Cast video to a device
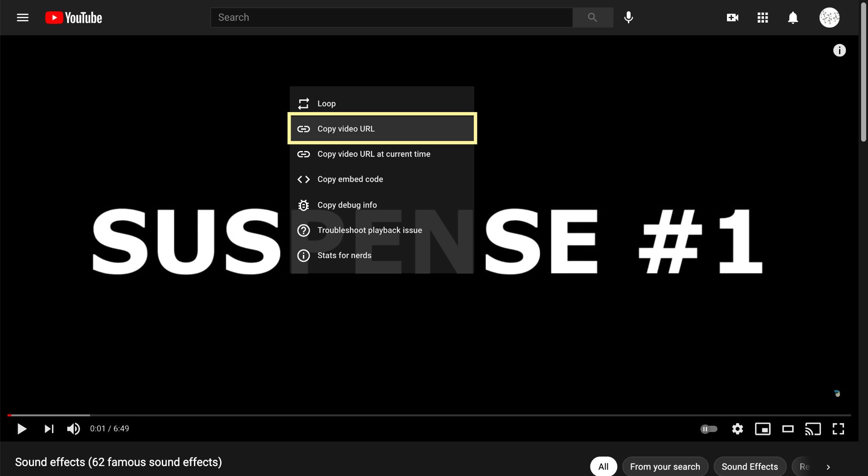 click(812, 429)
